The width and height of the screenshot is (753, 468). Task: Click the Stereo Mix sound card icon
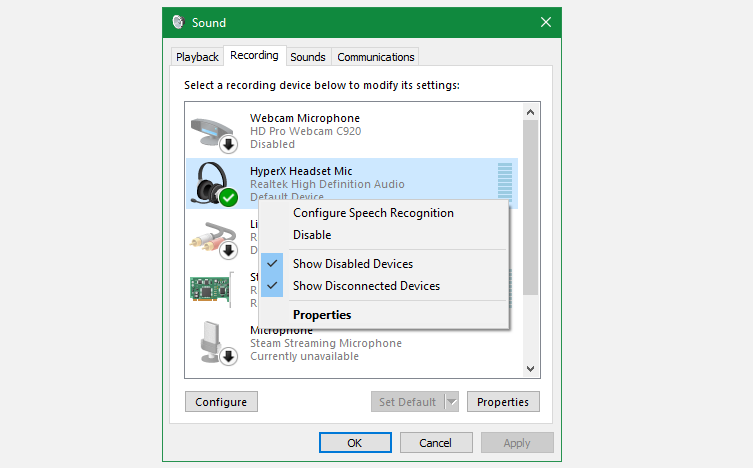(x=211, y=289)
